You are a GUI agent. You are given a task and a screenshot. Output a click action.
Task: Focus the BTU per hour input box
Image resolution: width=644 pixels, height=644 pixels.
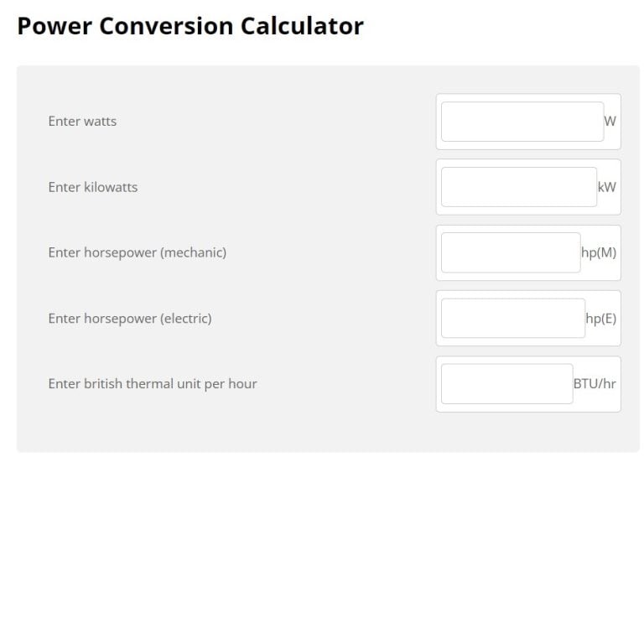click(506, 384)
